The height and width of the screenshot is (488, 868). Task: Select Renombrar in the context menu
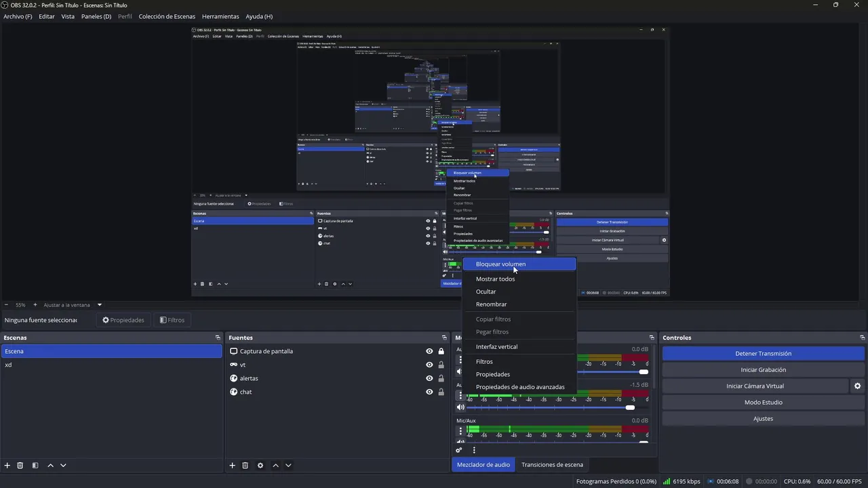pos(519,304)
